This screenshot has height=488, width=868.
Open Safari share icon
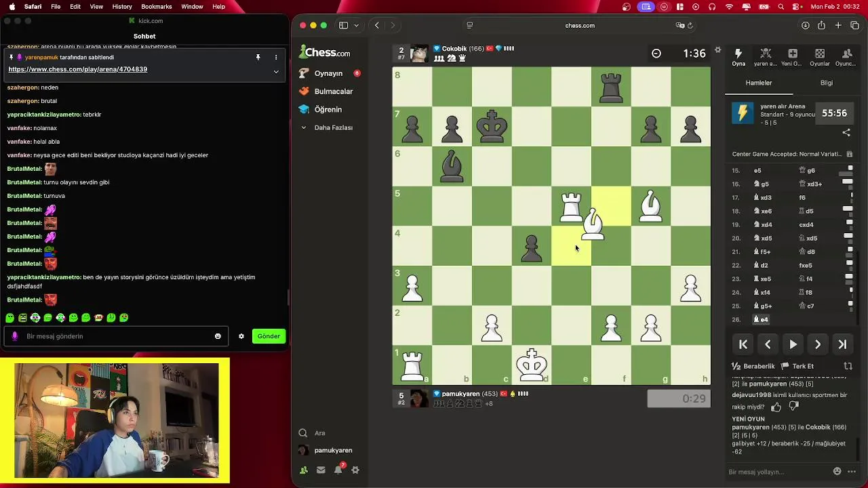click(x=821, y=26)
